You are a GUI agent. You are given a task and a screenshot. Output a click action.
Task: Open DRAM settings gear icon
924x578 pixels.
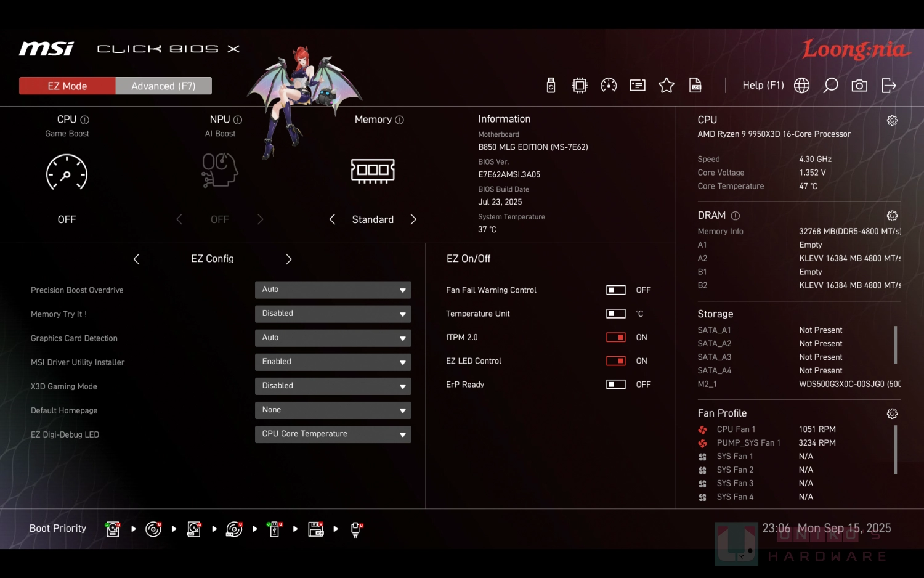tap(892, 216)
